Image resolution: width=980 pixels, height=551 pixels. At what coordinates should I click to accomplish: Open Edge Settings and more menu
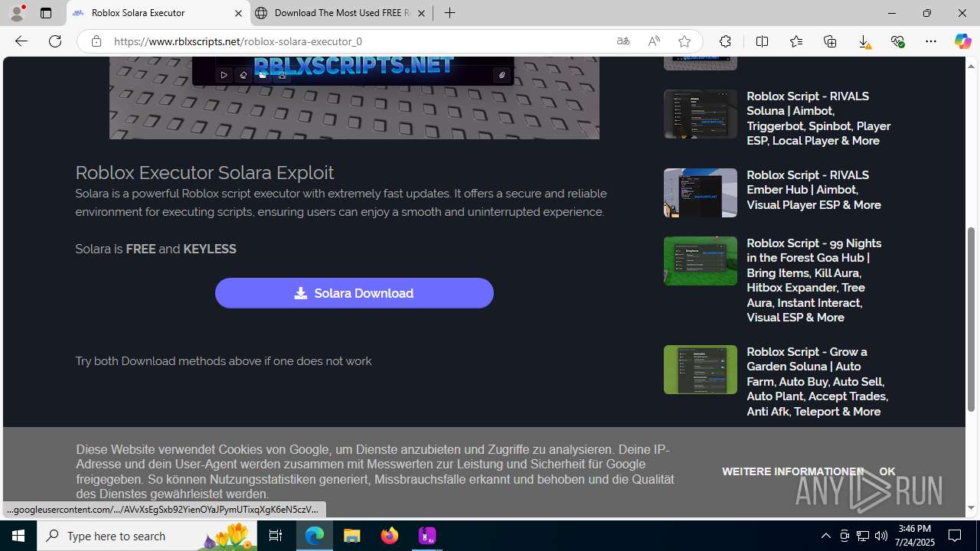(931, 41)
